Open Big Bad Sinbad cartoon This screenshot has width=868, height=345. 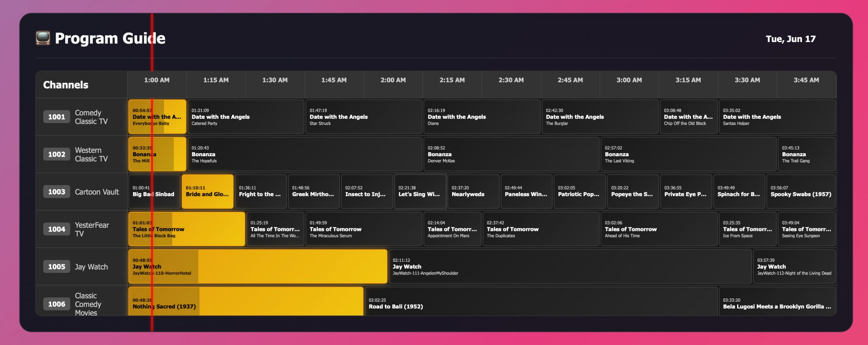154,191
